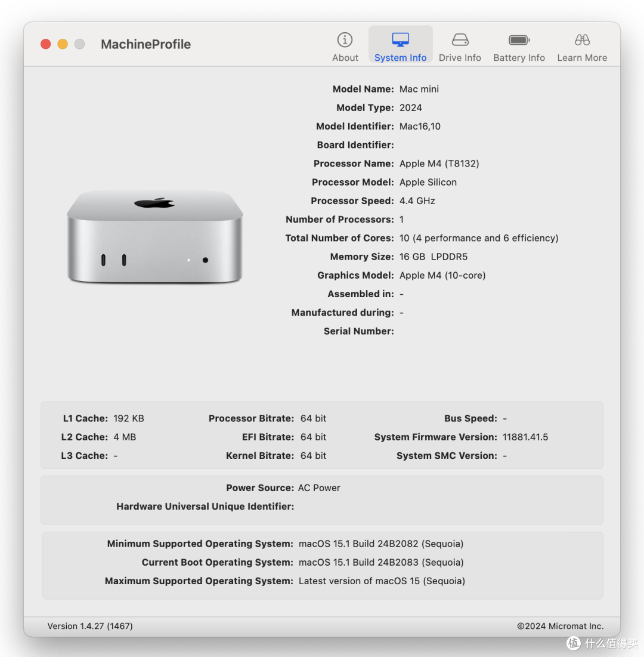This screenshot has height=657, width=644.
Task: Open the Learn More binoculars icon
Action: click(x=582, y=40)
